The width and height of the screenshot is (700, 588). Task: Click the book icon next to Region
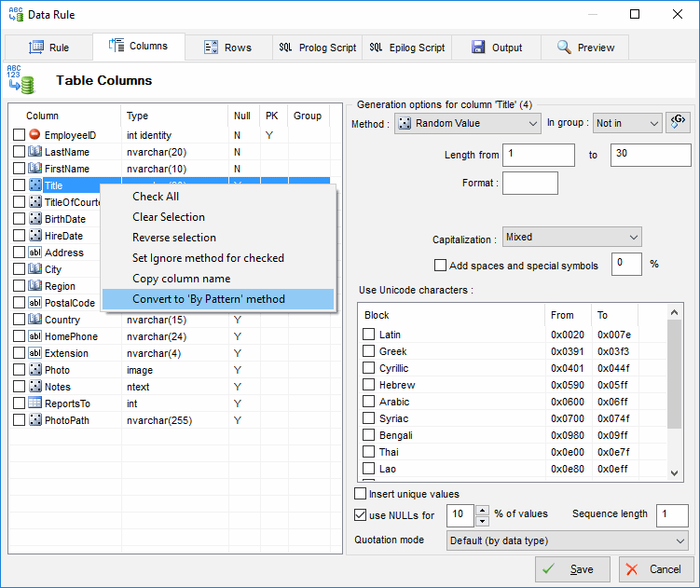(34, 286)
